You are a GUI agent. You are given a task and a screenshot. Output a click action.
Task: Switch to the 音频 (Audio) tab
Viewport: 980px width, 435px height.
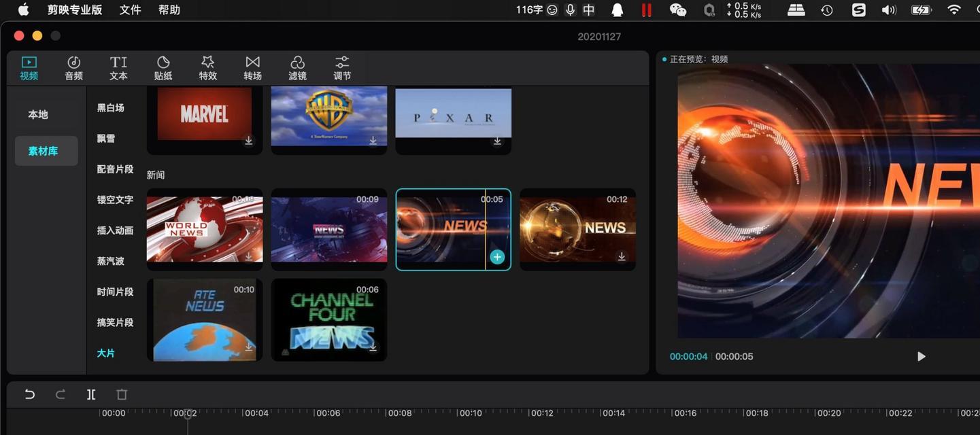pyautogui.click(x=74, y=69)
